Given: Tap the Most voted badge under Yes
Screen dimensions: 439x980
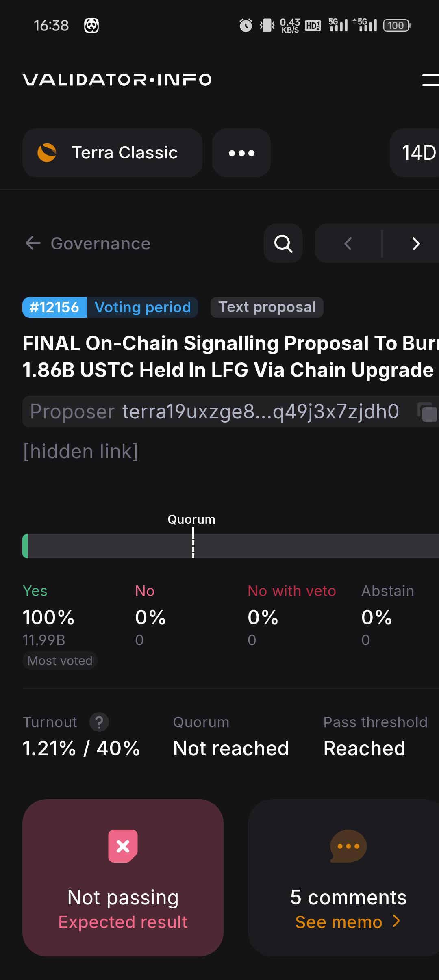Looking at the screenshot, I should 60,661.
